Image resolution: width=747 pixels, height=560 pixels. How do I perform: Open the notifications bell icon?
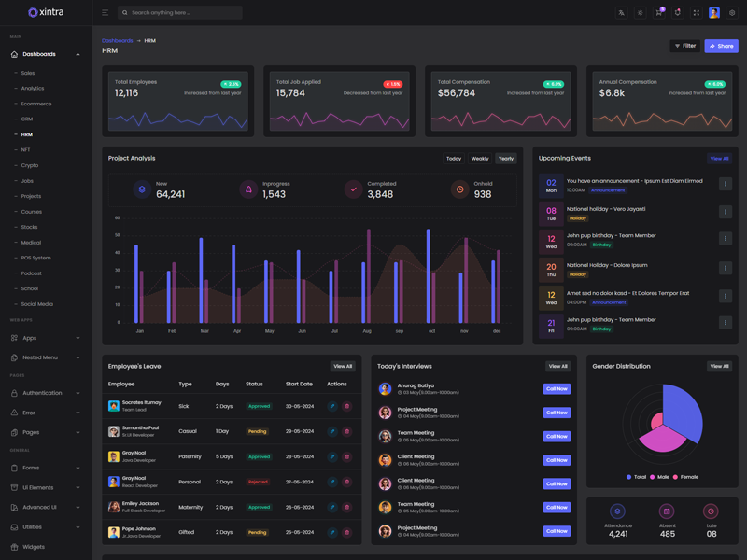677,13
